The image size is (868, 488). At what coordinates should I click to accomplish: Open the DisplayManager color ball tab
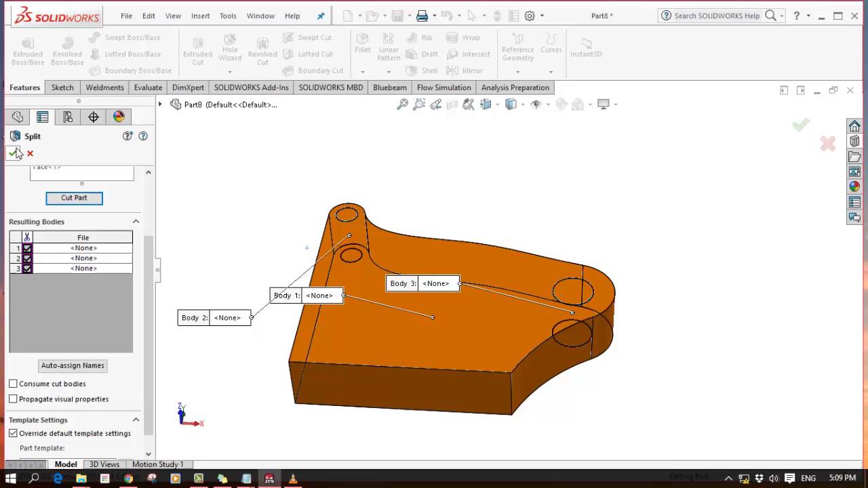click(119, 117)
